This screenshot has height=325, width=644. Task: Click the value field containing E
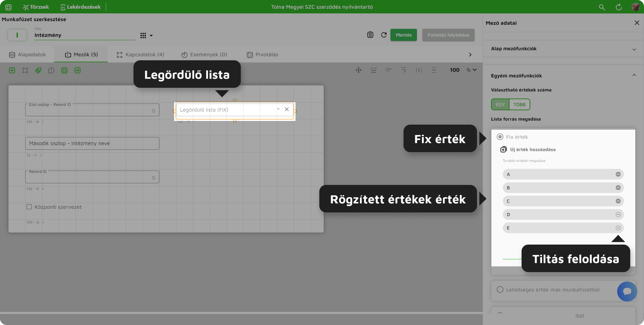pos(563,228)
